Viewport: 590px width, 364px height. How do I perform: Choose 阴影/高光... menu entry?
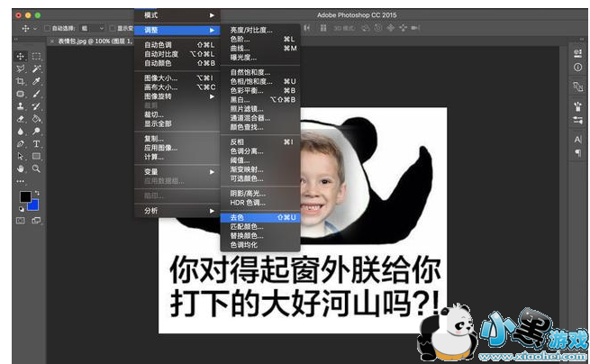point(260,194)
